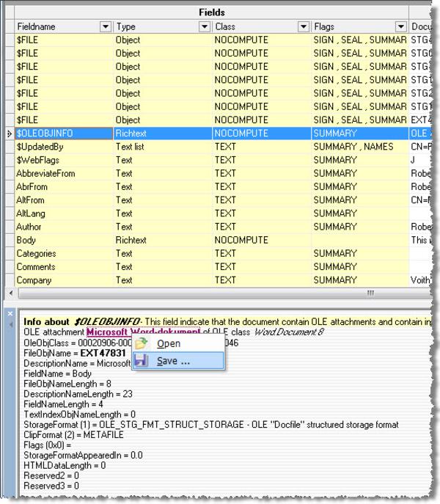This screenshot has height=504, width=440.
Task: Select the AltFrom field name cell
Action: (64, 200)
